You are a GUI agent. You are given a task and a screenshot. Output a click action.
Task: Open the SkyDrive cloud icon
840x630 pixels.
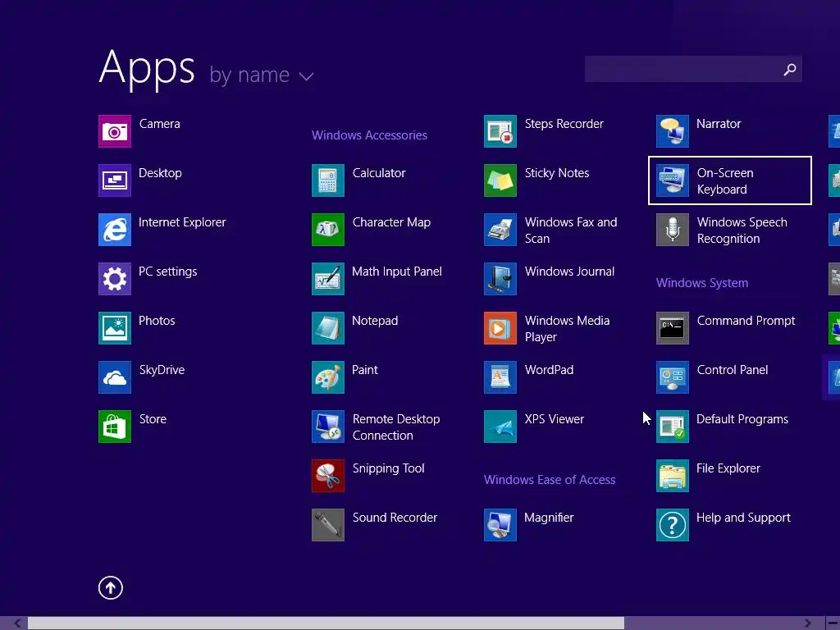point(115,377)
